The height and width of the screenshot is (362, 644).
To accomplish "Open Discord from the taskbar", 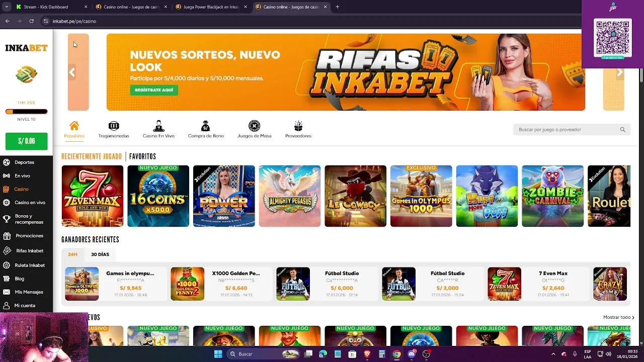I will (412, 354).
